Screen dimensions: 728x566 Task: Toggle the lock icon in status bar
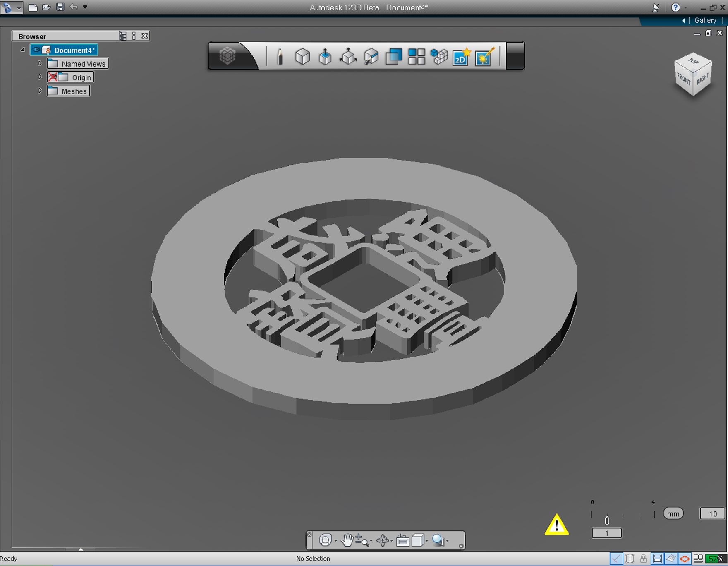tap(644, 559)
